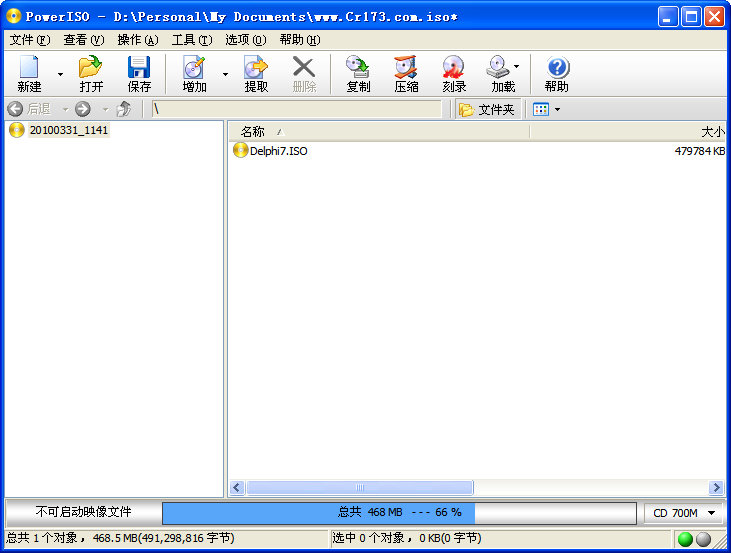
Task: Burn disc with 刻录 icon
Action: pyautogui.click(x=454, y=74)
